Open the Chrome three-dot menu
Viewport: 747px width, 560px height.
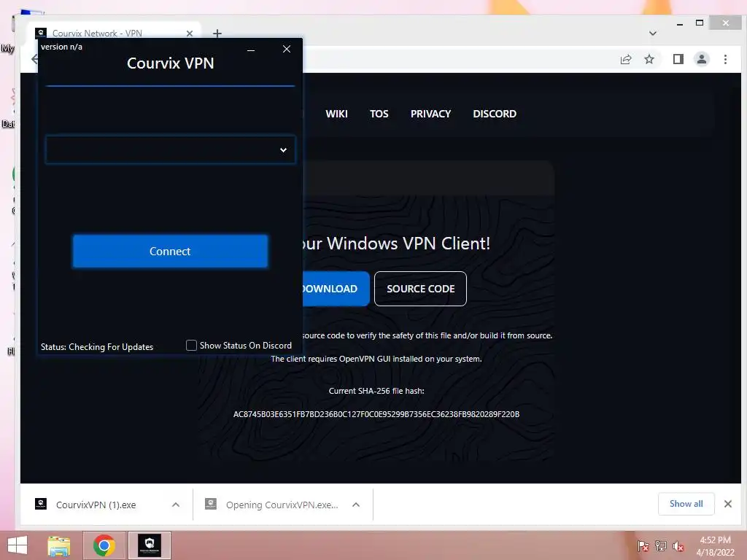(725, 59)
